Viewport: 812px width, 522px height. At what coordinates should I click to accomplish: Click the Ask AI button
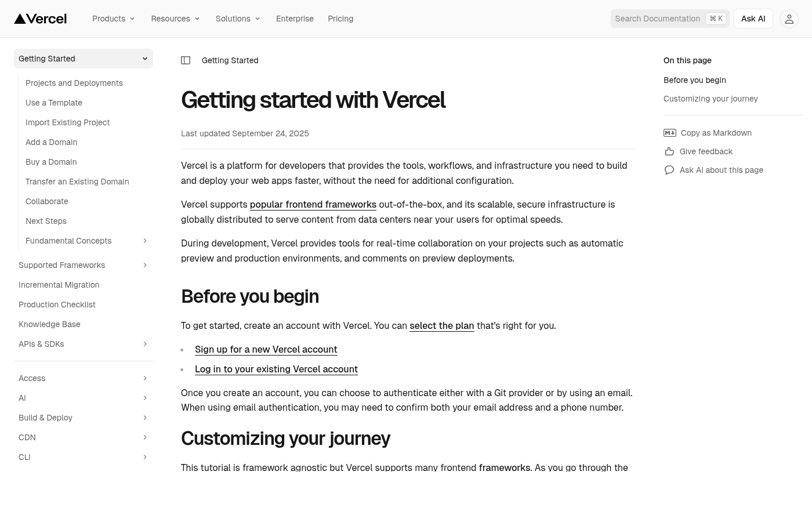tap(753, 19)
